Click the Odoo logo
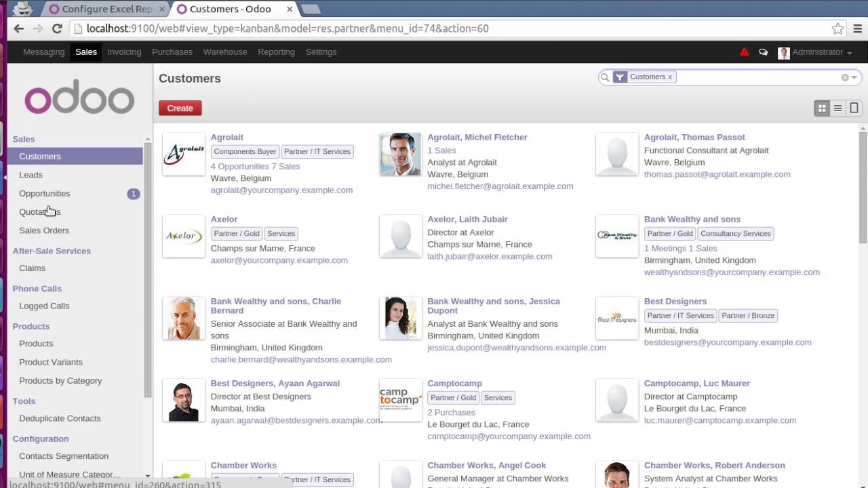 click(x=79, y=97)
